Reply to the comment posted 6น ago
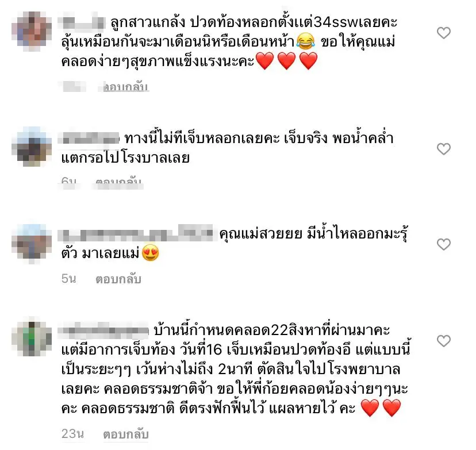The image size is (476, 450). [118, 182]
